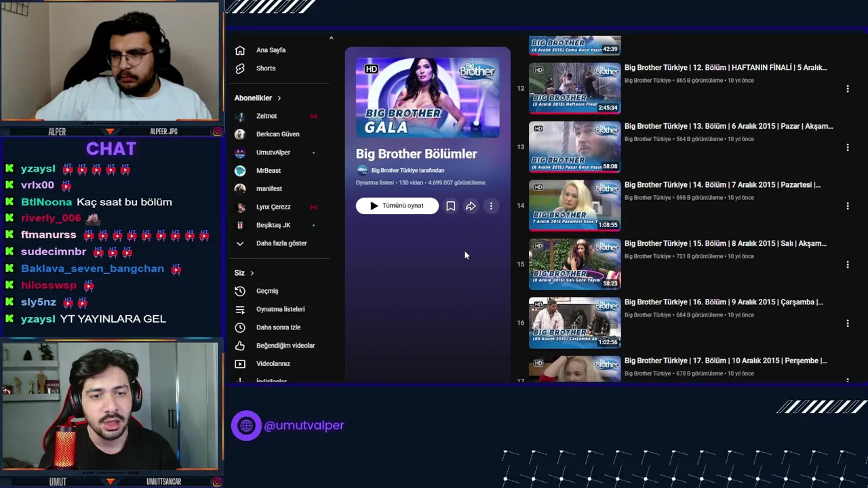Screen dimensions: 868x488
Task: Open options menu for 12. Bölüm video
Action: point(847,89)
